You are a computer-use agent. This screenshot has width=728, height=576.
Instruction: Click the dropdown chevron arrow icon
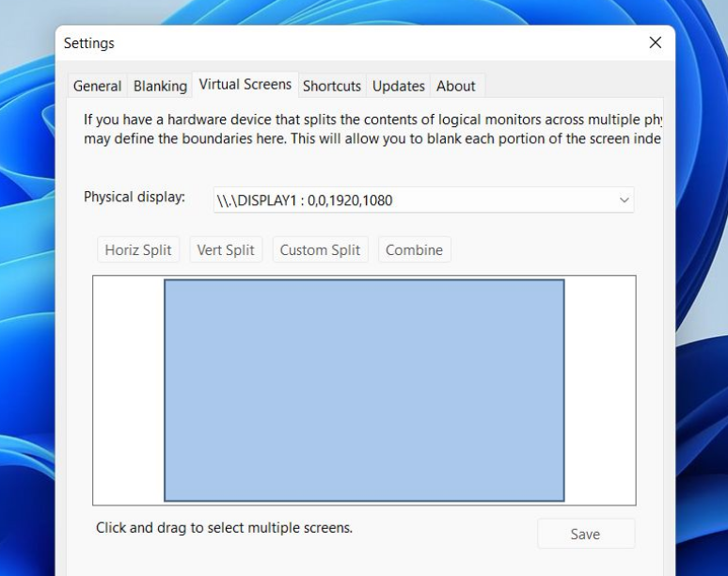624,200
